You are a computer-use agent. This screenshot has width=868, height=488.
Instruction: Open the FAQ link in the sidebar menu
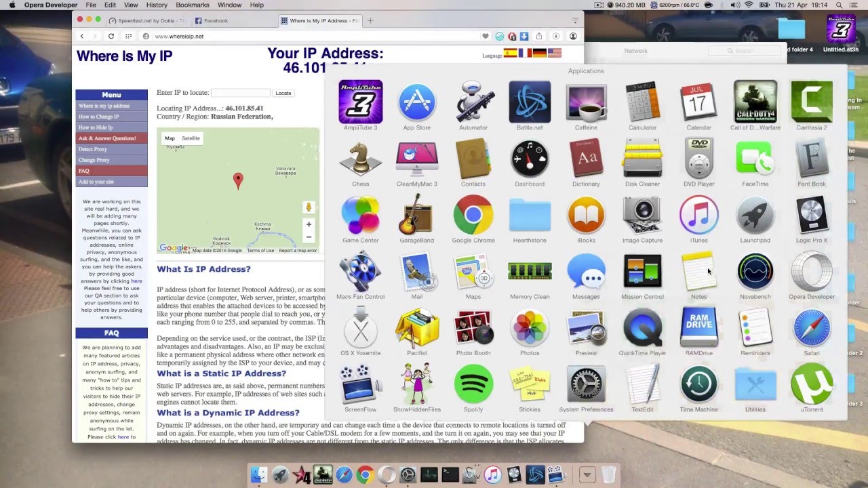111,171
